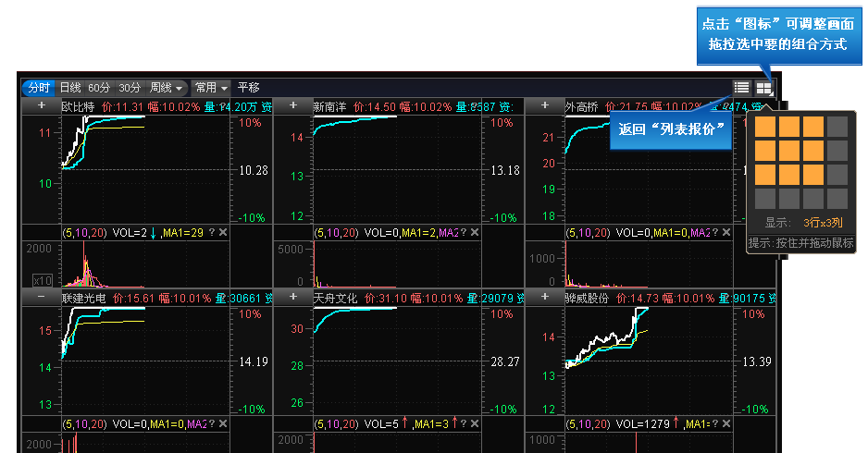Click 新南洋 price 价:14.50 readout
Viewport: 868px width, 453px height.
pos(375,106)
